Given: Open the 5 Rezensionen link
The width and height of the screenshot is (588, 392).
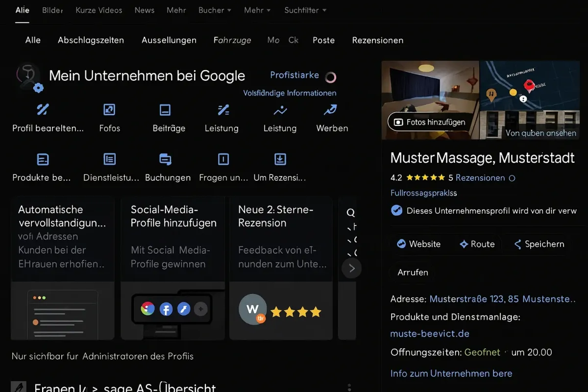Looking at the screenshot, I should tap(476, 178).
